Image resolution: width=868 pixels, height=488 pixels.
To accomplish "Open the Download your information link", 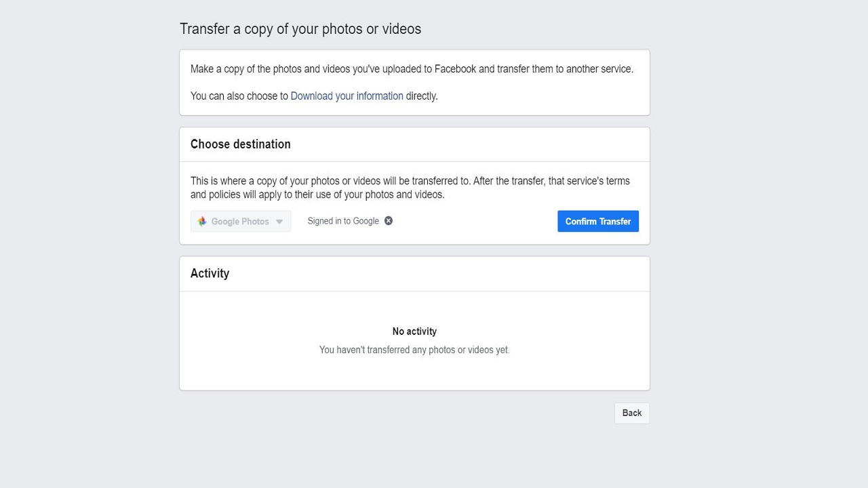I will tap(347, 96).
